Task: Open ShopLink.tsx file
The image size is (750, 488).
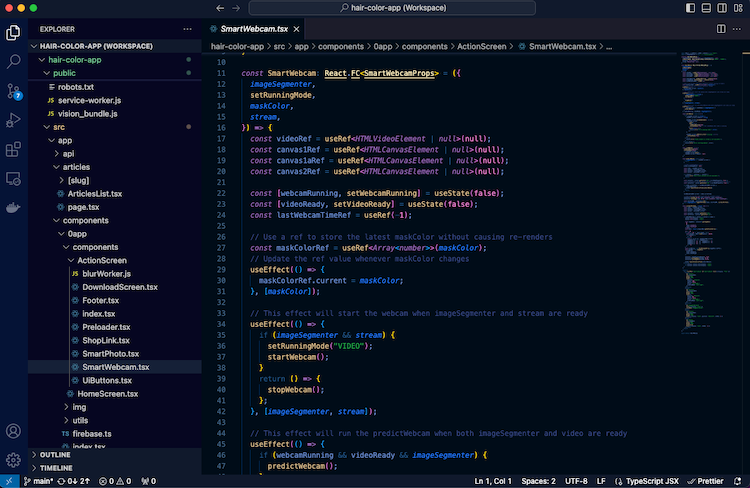Action: point(115,341)
